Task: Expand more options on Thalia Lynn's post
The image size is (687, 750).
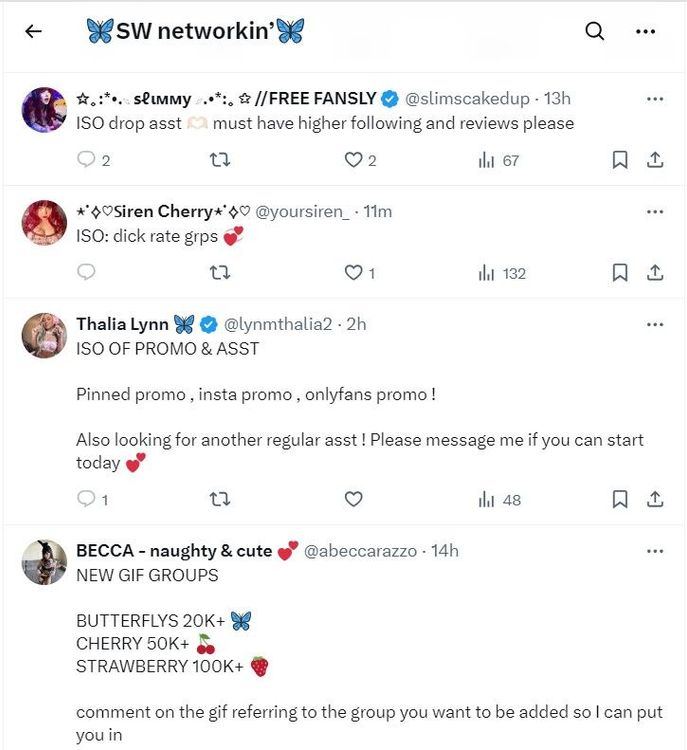Action: 655,325
